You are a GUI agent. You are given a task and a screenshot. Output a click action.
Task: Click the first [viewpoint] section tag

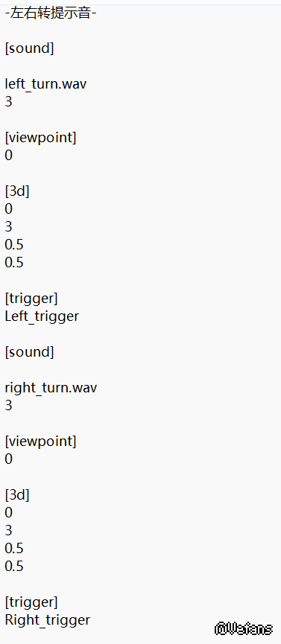click(x=41, y=138)
